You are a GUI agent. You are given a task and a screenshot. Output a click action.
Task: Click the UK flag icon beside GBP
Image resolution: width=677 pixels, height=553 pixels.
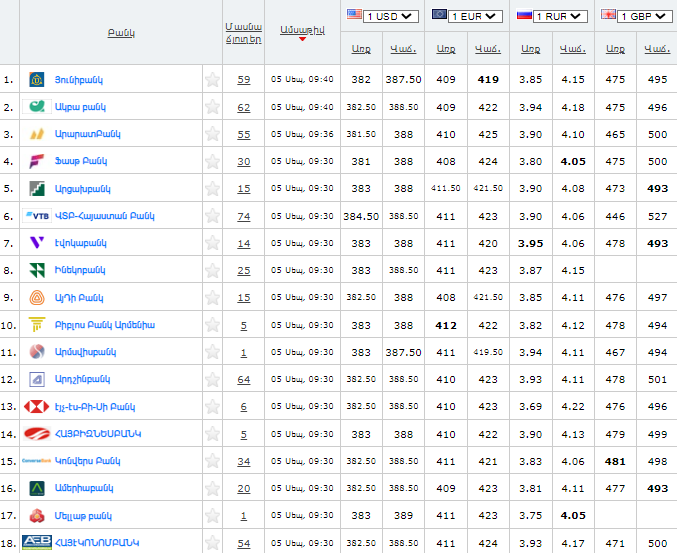click(x=608, y=14)
